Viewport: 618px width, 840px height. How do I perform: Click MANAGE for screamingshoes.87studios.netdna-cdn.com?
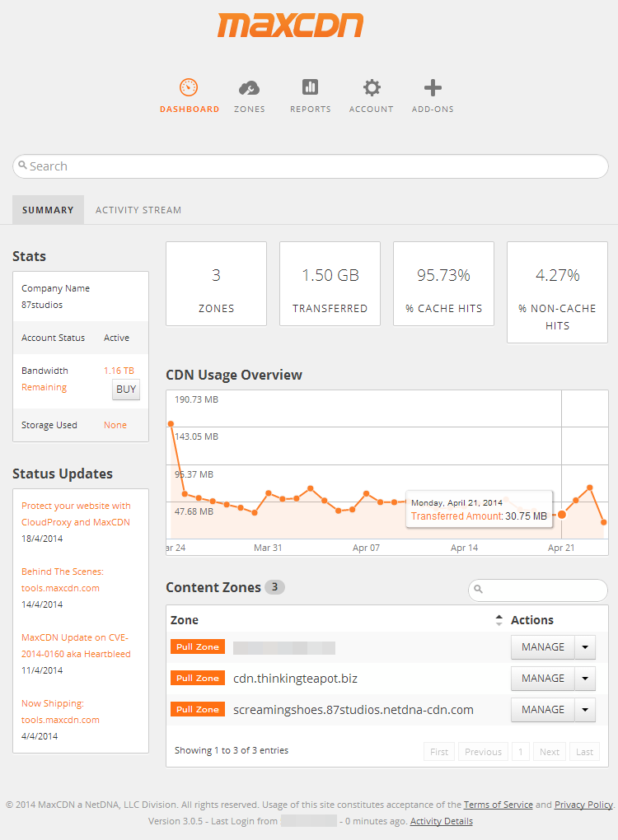pyautogui.click(x=542, y=709)
